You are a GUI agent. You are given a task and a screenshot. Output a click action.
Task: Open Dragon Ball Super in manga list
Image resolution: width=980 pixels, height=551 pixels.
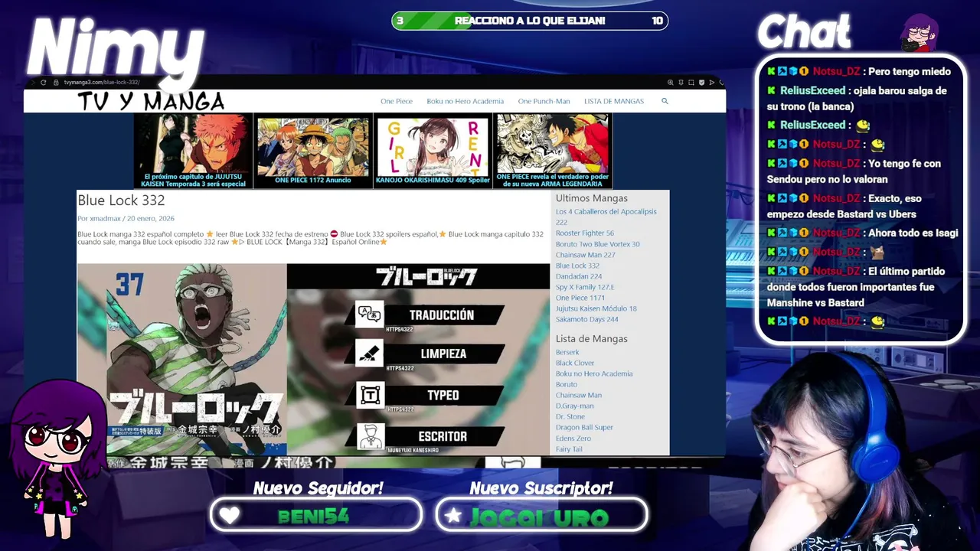584,427
